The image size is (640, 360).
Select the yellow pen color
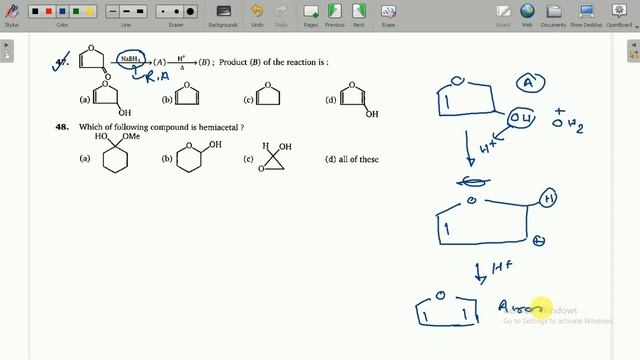click(x=90, y=11)
